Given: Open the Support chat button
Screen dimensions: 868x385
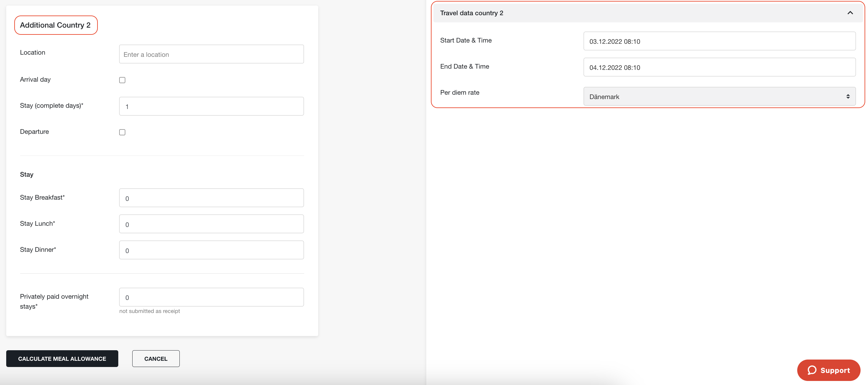Looking at the screenshot, I should click(x=828, y=370).
